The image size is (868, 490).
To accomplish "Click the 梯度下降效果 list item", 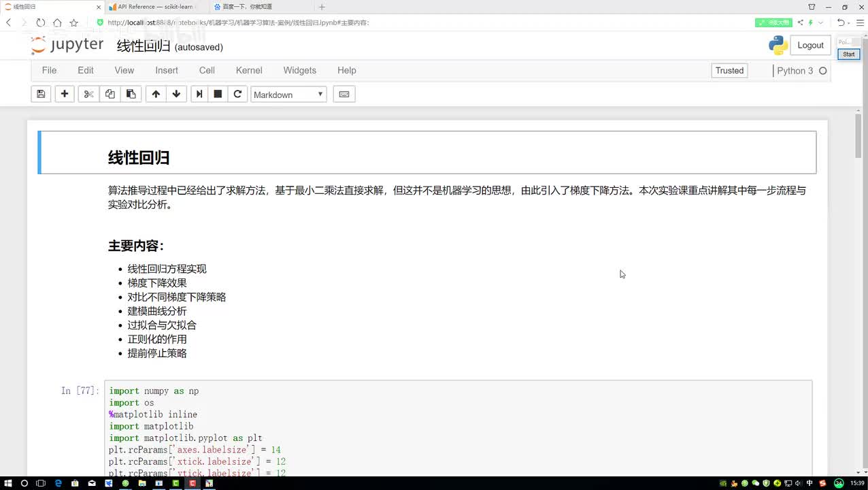I will coord(157,283).
